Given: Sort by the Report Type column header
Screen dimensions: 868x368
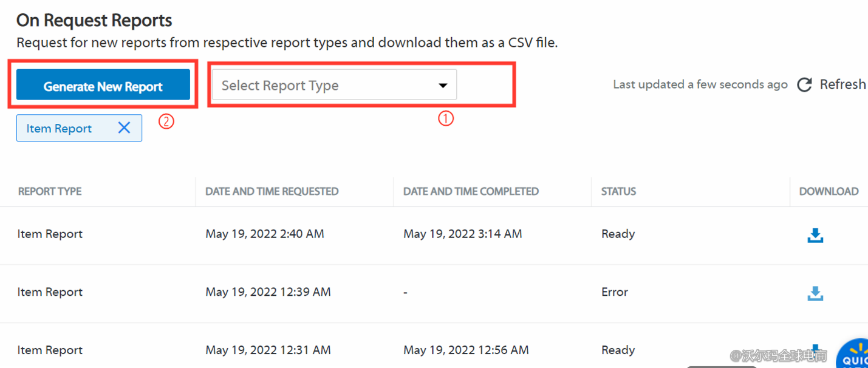Looking at the screenshot, I should (x=49, y=191).
